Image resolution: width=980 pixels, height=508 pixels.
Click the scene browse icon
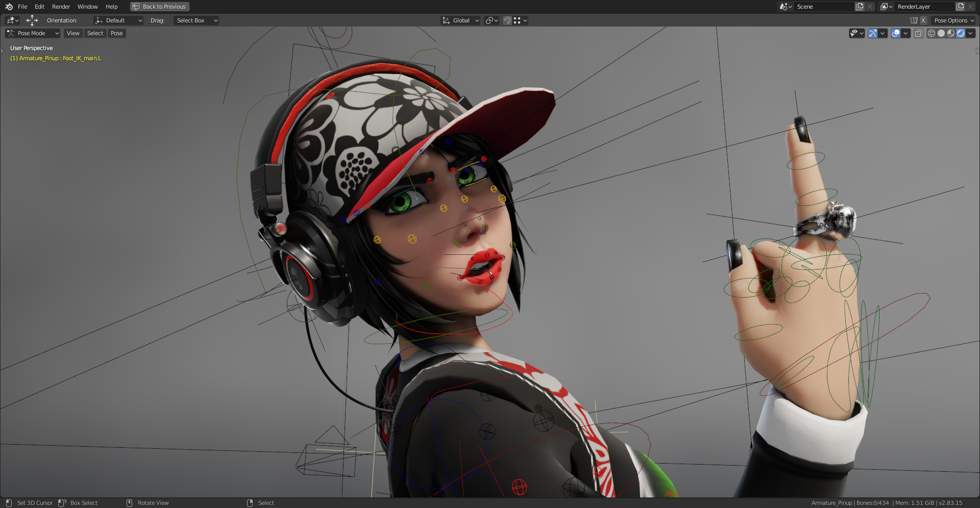tap(786, 7)
